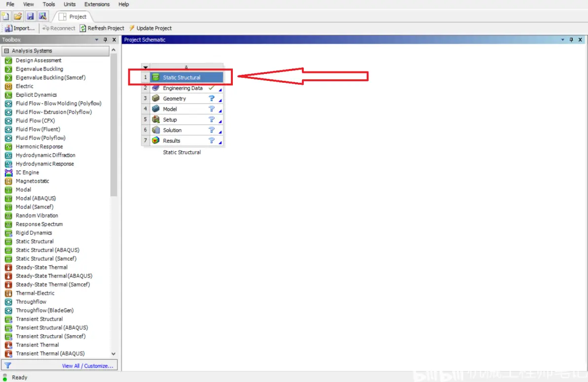Viewport: 588px width, 382px height.
Task: Select Magnetostatic icon
Action: coord(8,181)
